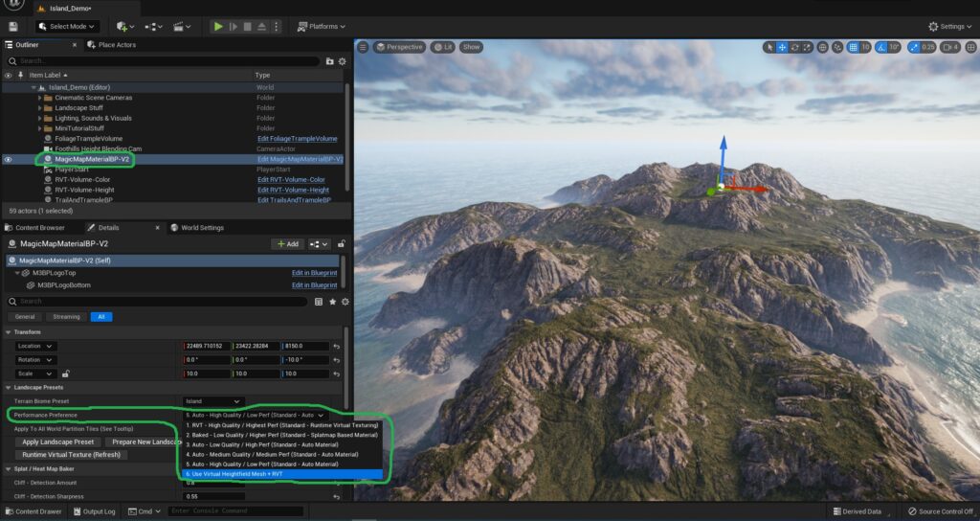This screenshot has width=980, height=521.
Task: Click the Stop simulation button
Action: point(248,26)
